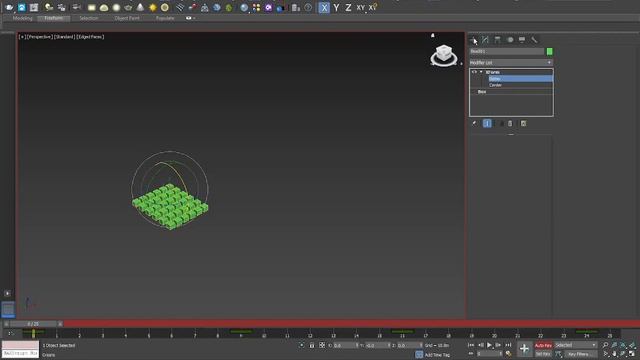
Task: Toggle Set Key mode button
Action: 543,354
